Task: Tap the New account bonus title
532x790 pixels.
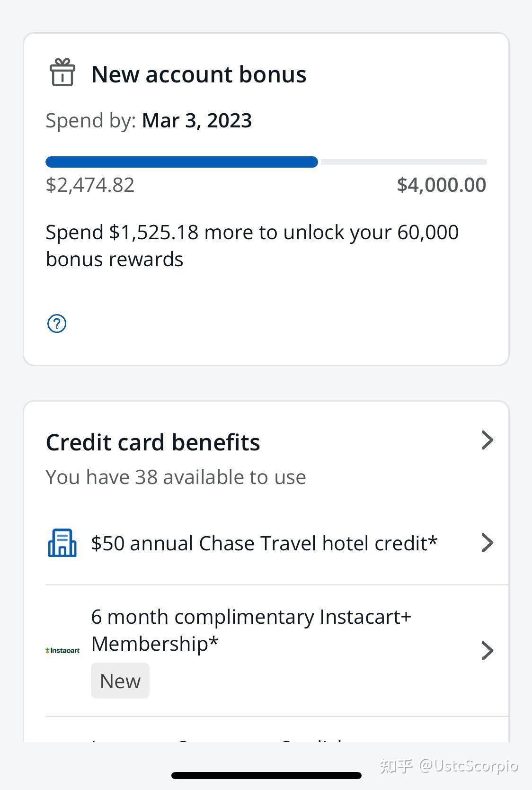Action: [x=199, y=74]
